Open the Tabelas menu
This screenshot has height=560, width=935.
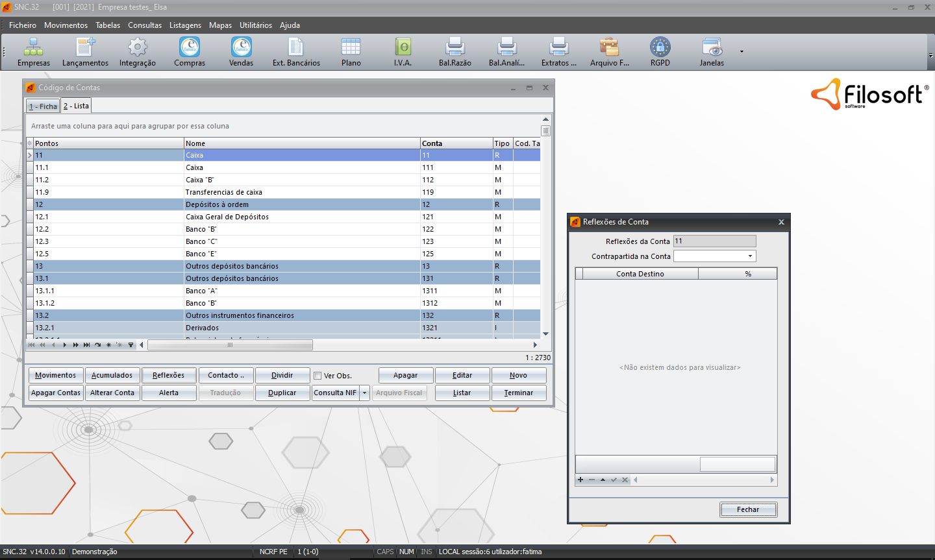(x=108, y=25)
